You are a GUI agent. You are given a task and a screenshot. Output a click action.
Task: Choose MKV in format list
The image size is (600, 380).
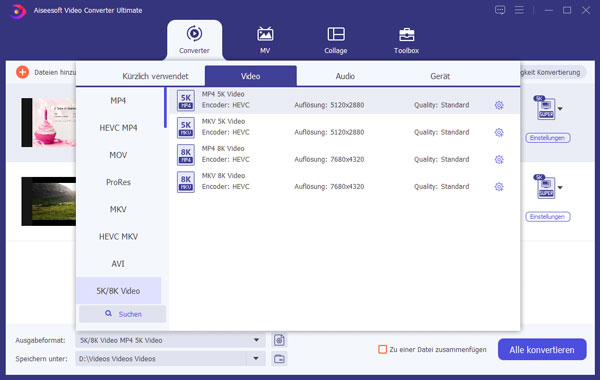[x=118, y=209]
